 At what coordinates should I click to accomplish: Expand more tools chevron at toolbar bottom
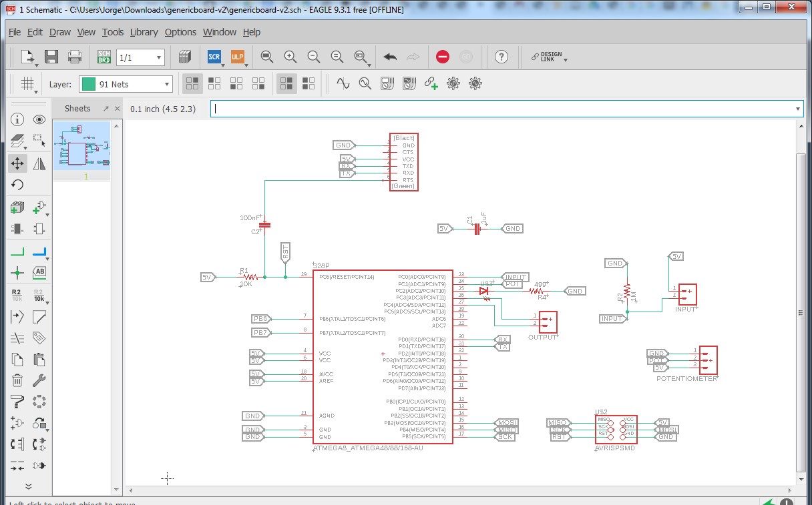28,486
